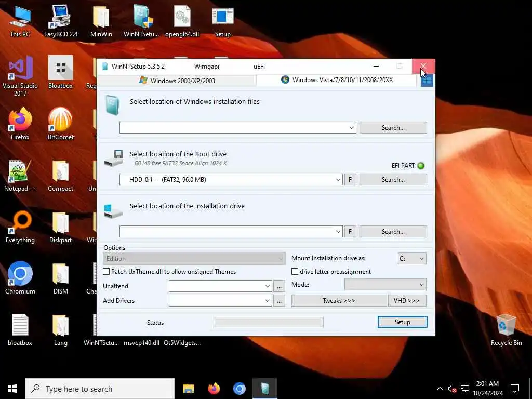Launch Firefox from desktop
Screen dimensions: 532x399
(x=20, y=124)
